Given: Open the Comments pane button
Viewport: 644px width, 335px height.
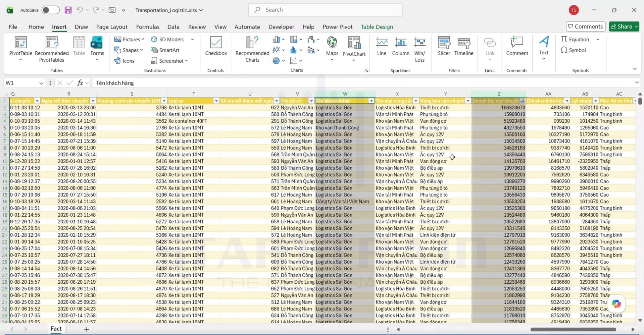Looking at the screenshot, I should tap(586, 26).
